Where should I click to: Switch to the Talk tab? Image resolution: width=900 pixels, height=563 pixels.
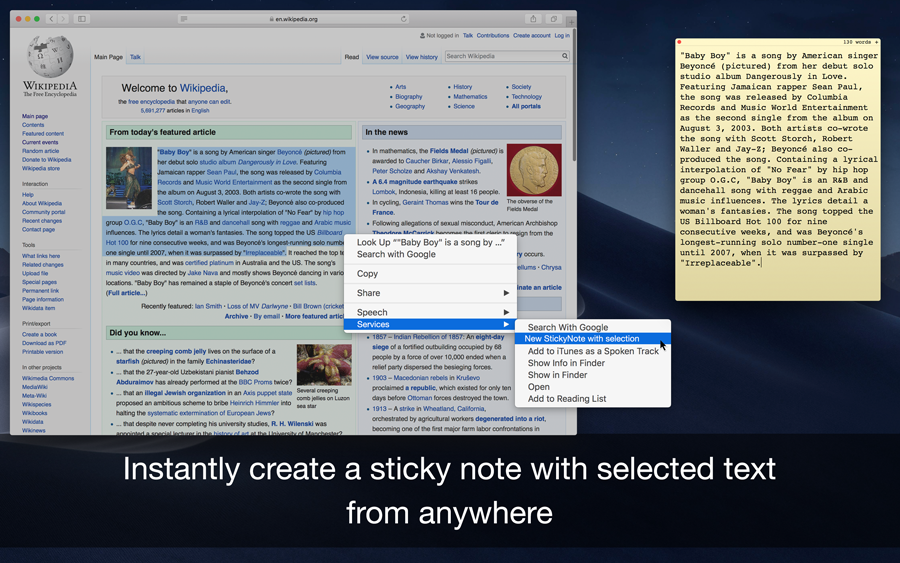(135, 57)
